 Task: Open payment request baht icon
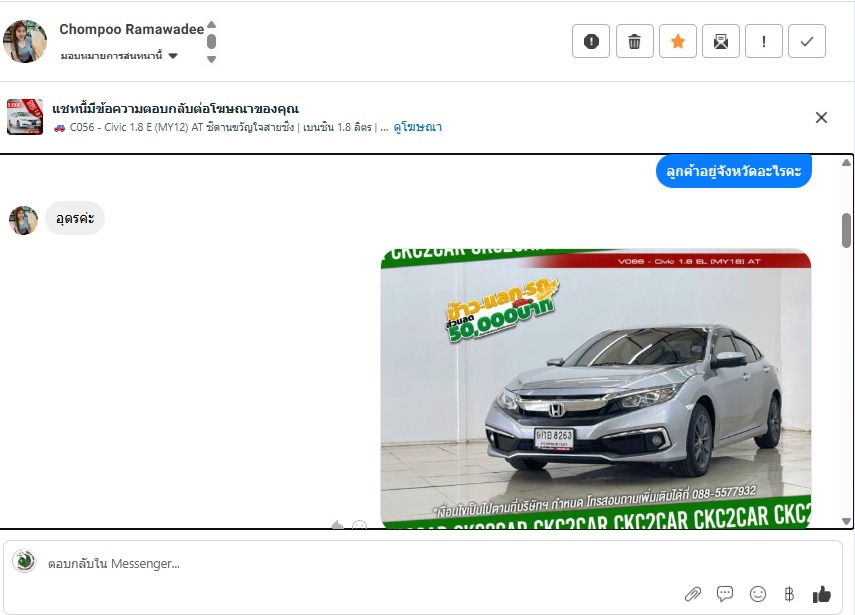pyautogui.click(x=789, y=594)
